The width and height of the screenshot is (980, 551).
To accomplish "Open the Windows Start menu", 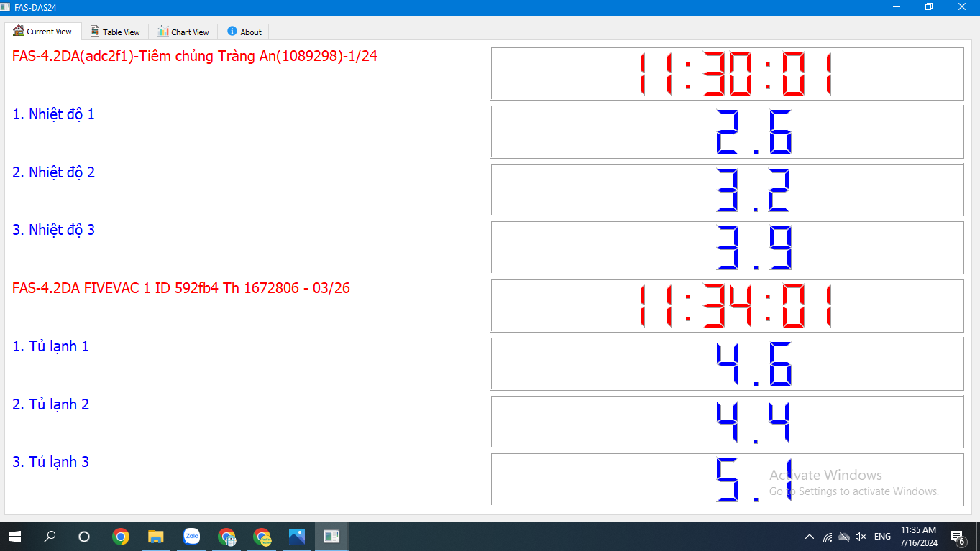I will [x=14, y=537].
